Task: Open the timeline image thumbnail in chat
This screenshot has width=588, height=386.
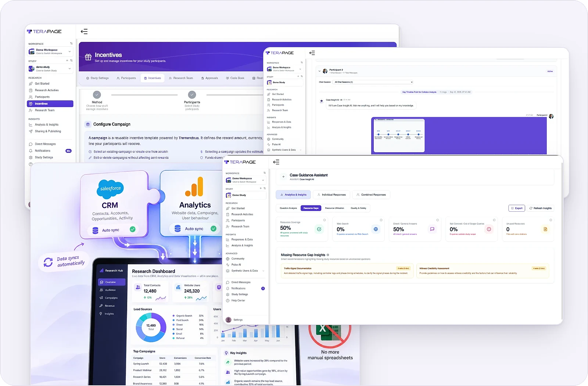Action: 399,135
